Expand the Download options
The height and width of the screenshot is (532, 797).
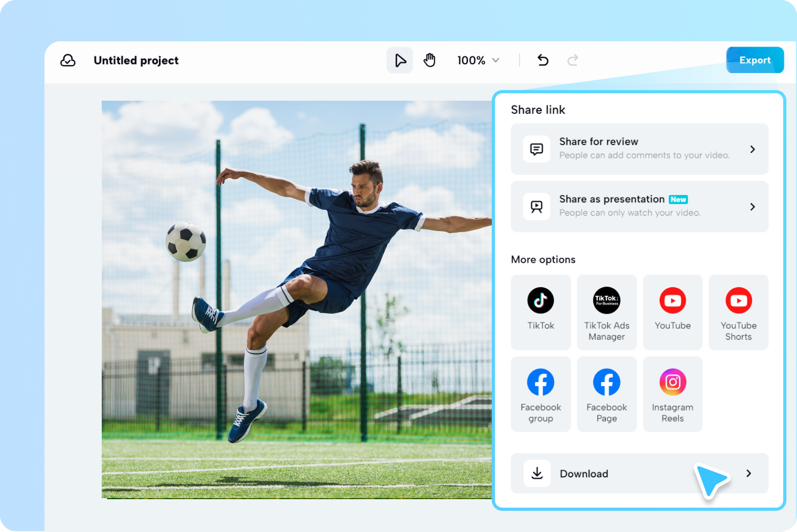coord(749,473)
